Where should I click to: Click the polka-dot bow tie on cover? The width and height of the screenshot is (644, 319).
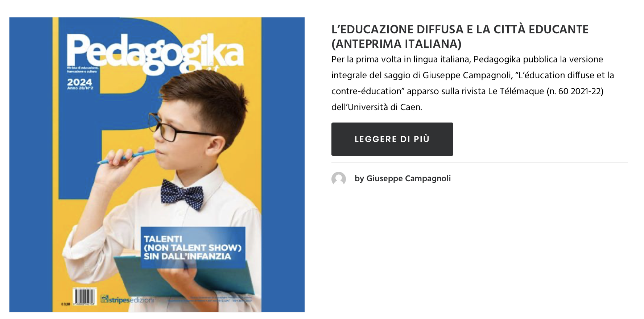tap(182, 195)
